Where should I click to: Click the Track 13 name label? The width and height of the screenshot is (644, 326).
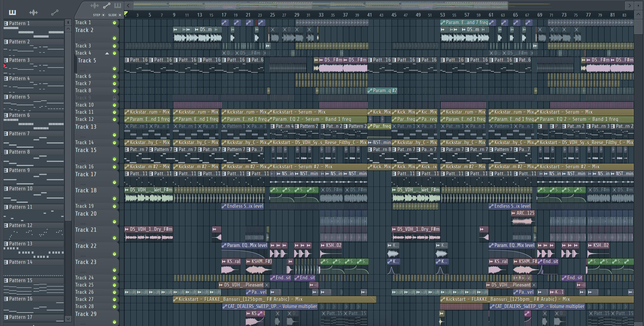click(x=86, y=127)
